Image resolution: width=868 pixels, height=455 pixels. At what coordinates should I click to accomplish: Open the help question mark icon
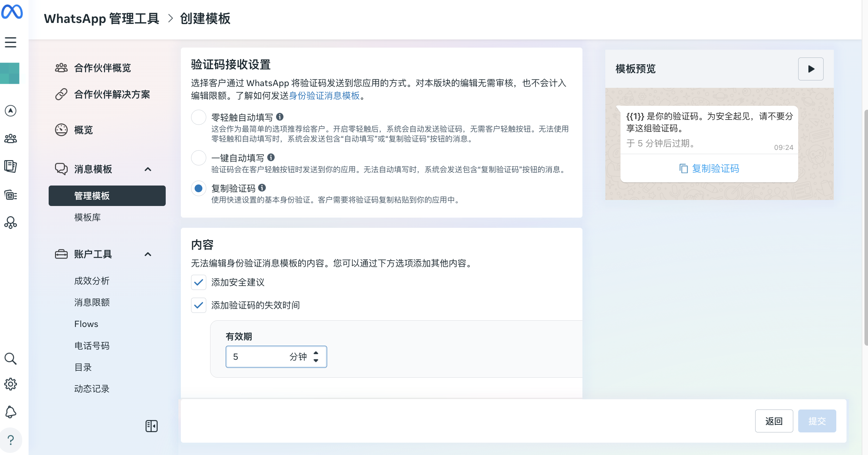click(11, 440)
